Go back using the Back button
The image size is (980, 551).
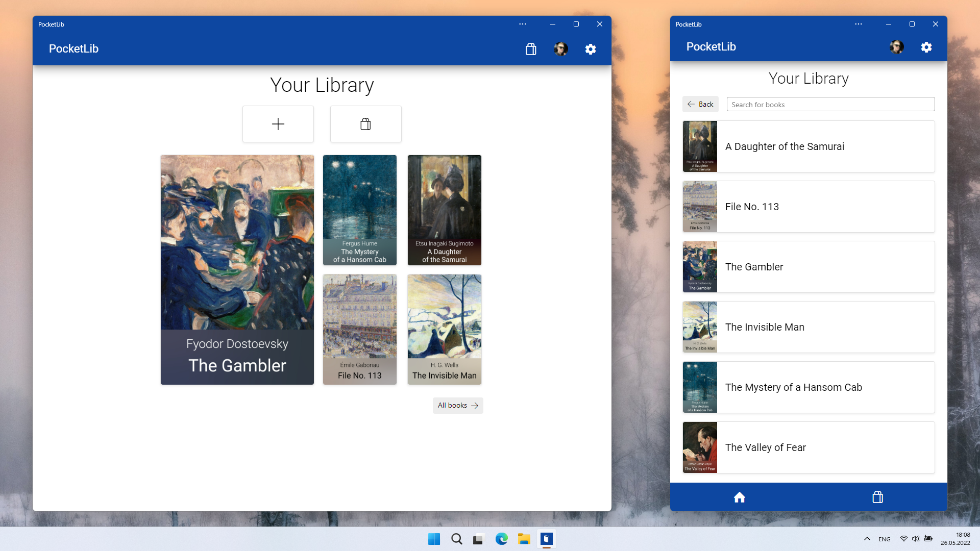(700, 104)
